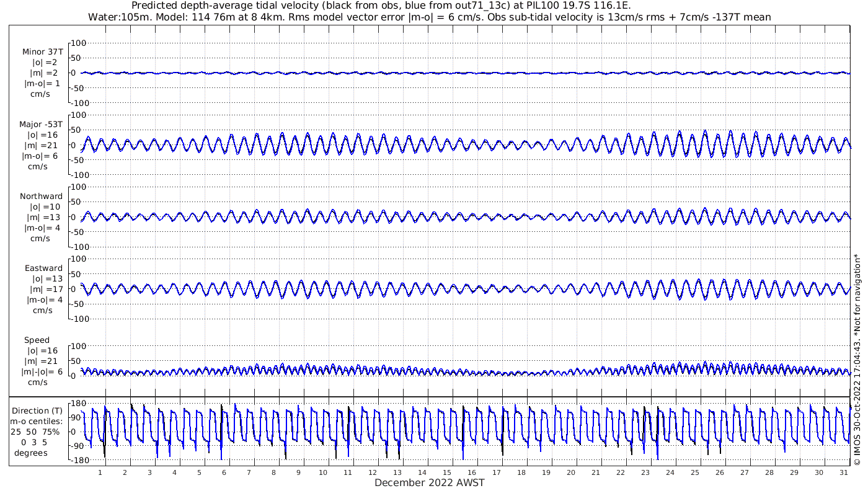Click the 180 y-axis label of the Direction panel

[79, 404]
